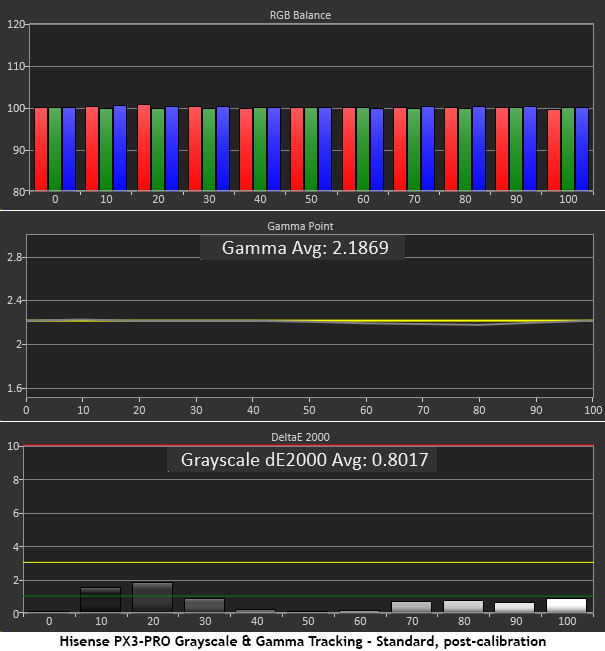Click the blue bar at 30 in RGB Balance
Image resolution: width=605 pixels, height=651 pixels.
pyautogui.click(x=223, y=149)
